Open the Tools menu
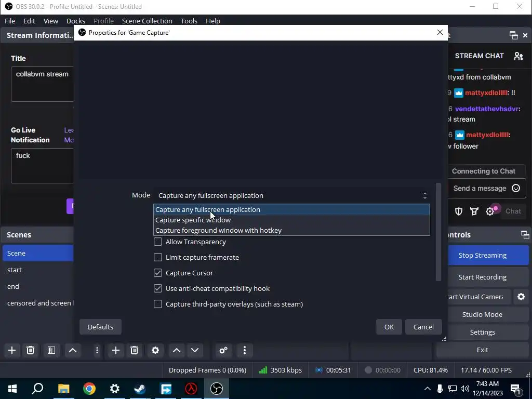The width and height of the screenshot is (532, 399). (189, 21)
